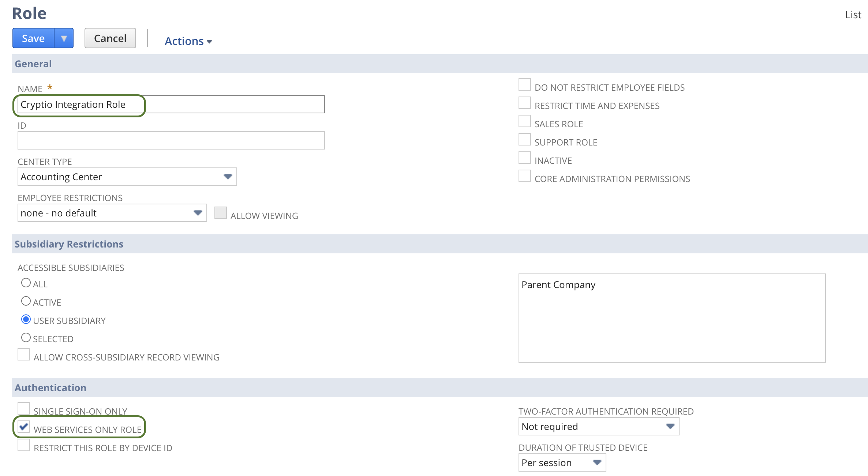Enable the Support Role checkbox
The image size is (868, 476).
click(524, 139)
